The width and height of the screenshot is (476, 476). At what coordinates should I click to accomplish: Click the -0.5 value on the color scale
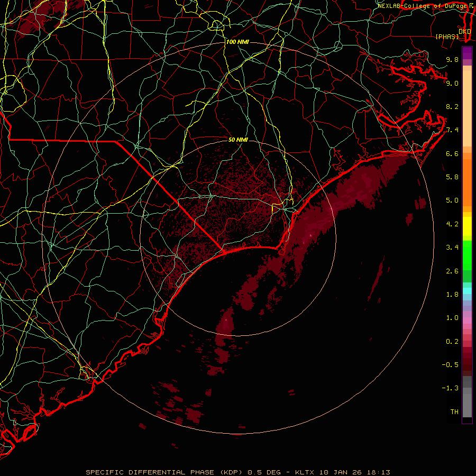click(450, 364)
